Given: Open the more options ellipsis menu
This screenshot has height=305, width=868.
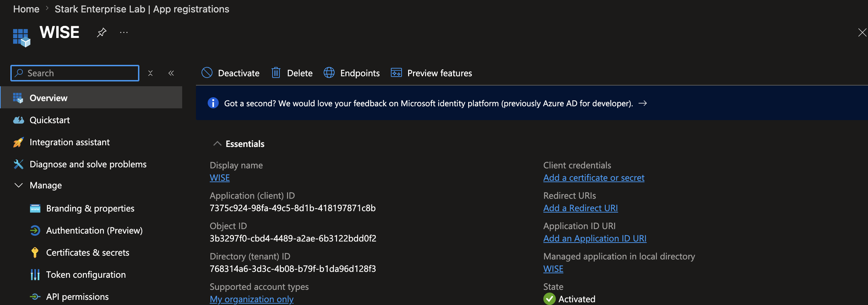Looking at the screenshot, I should [124, 32].
